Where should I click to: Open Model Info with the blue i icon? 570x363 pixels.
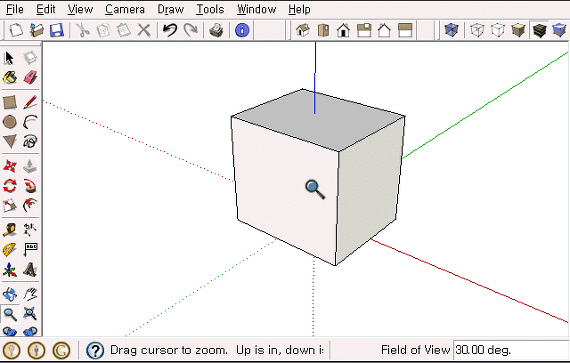pos(242,30)
